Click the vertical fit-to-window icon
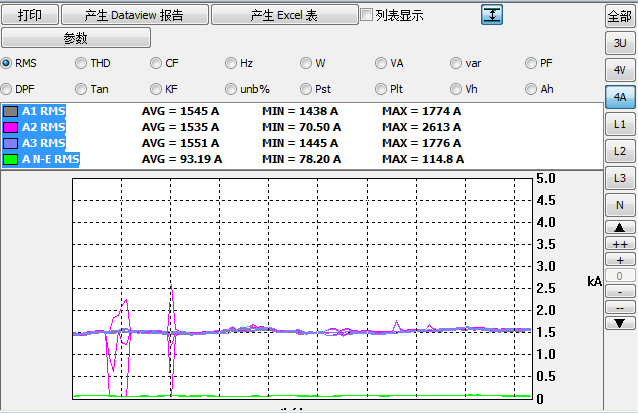Viewport: 638px width, 413px height. pyautogui.click(x=492, y=15)
